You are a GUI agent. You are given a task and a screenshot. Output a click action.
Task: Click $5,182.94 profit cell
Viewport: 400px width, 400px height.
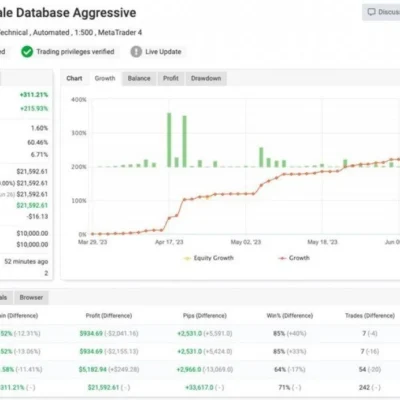pos(93,369)
